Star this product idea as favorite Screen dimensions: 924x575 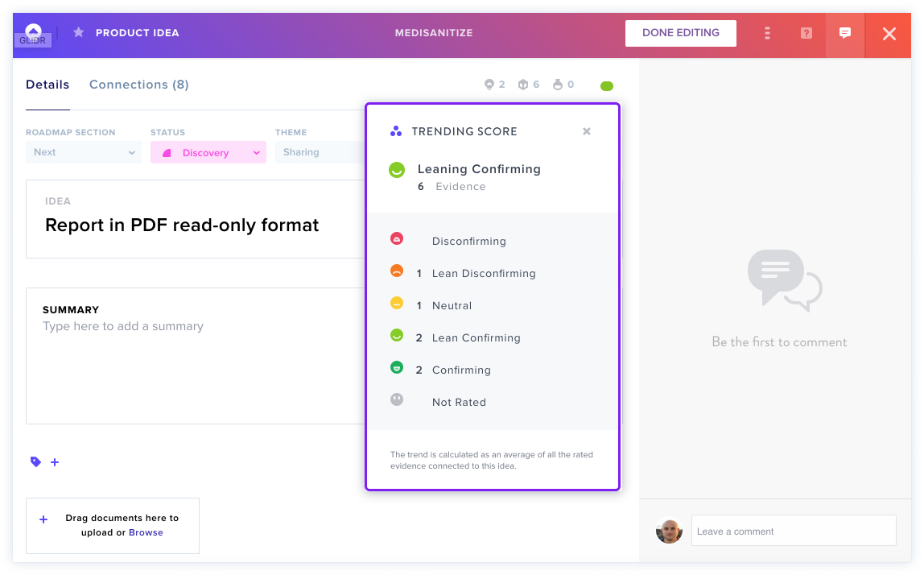[78, 32]
